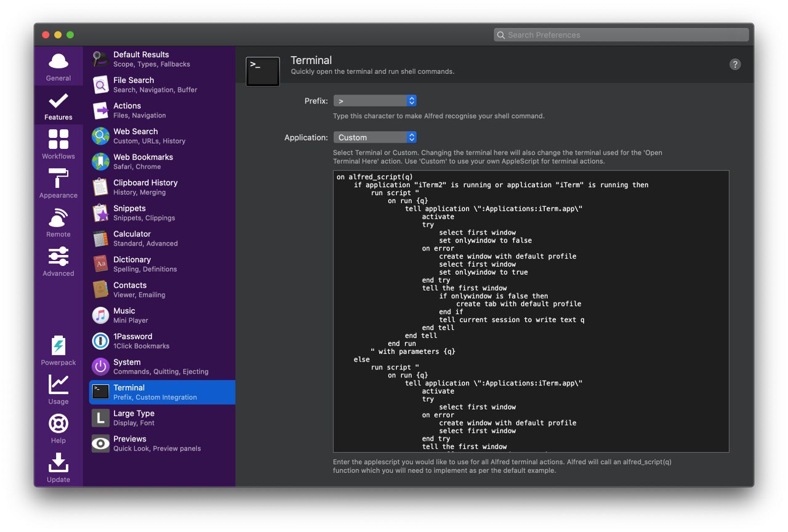788x532 pixels.
Task: Click the 'set onlywindow to true' code line
Action: click(483, 272)
